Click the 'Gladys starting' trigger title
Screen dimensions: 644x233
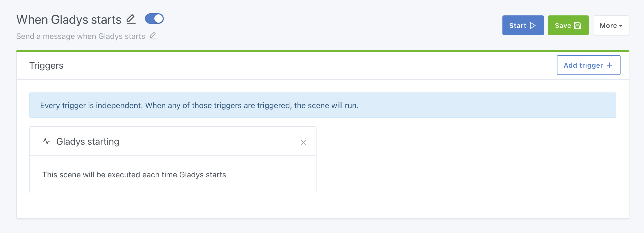(x=88, y=142)
